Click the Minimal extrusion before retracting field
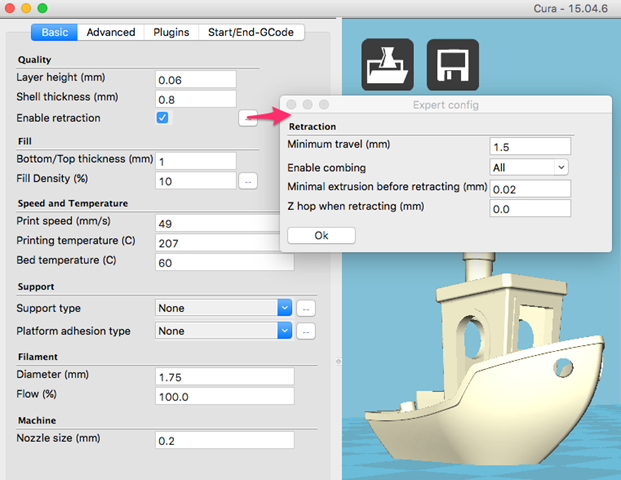The image size is (621, 480). pos(530,189)
